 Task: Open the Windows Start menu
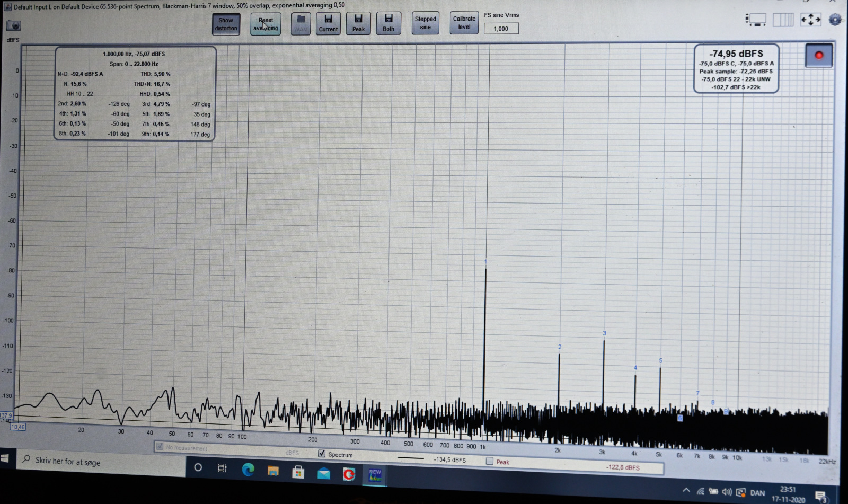coord(6,458)
